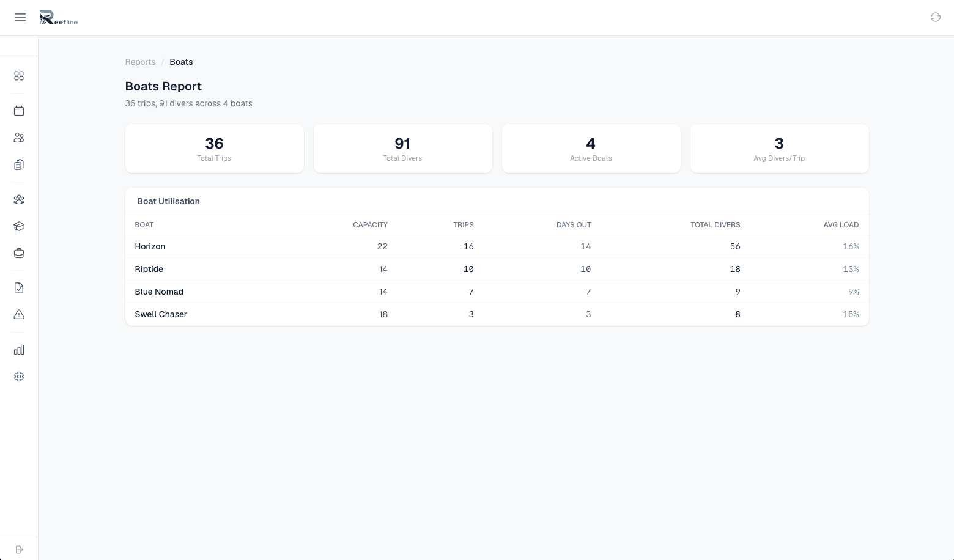
Task: Click the CAPACITY column header
Action: pyautogui.click(x=370, y=225)
